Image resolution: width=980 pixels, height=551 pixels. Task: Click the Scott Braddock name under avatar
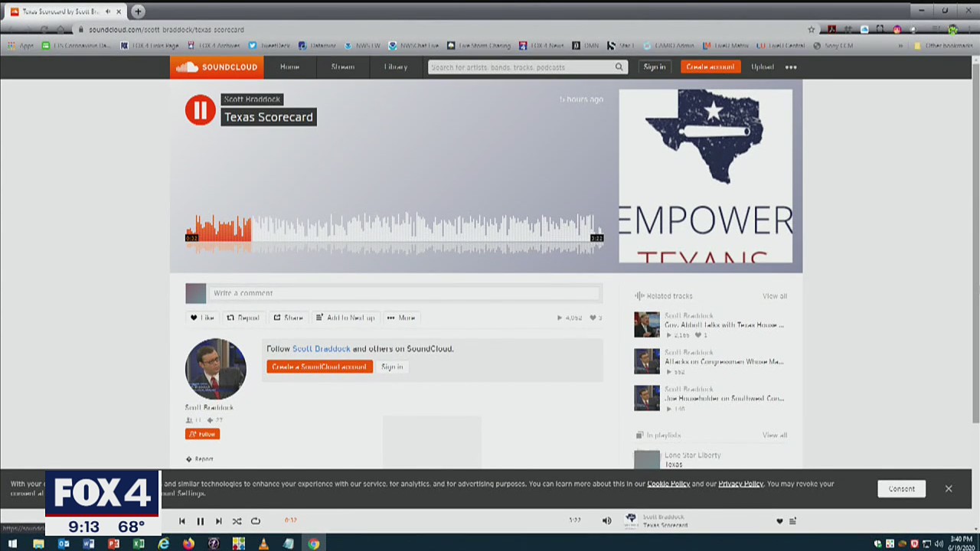pos(209,407)
